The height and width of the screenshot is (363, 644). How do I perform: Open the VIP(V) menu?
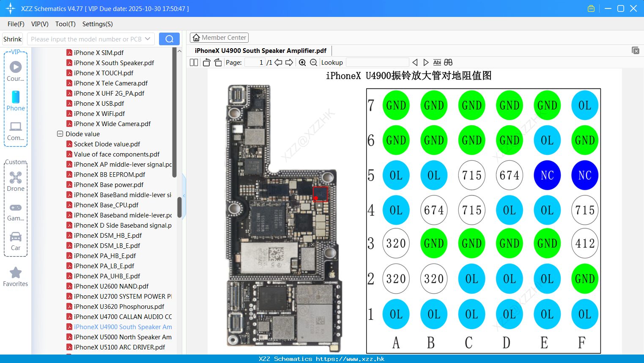[x=40, y=24]
